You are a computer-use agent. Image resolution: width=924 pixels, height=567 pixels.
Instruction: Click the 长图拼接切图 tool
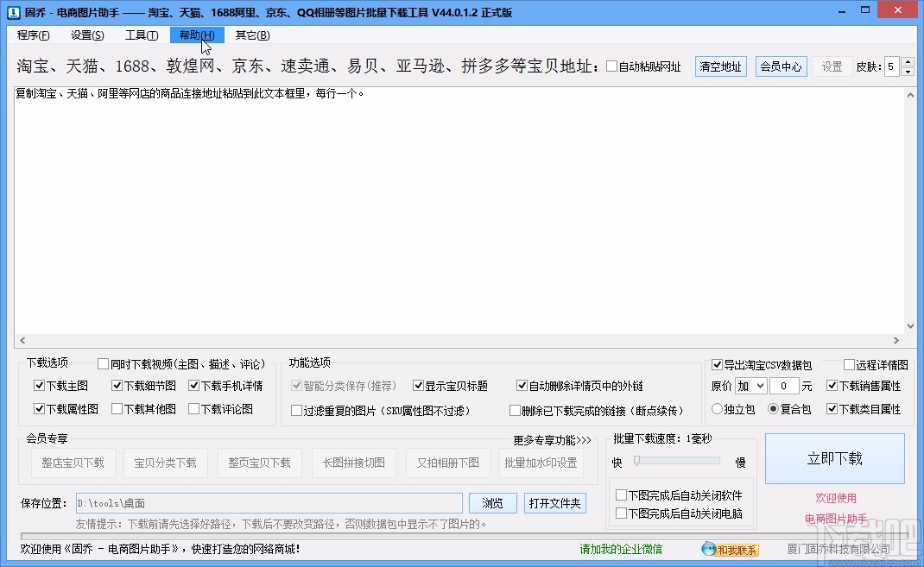click(352, 462)
